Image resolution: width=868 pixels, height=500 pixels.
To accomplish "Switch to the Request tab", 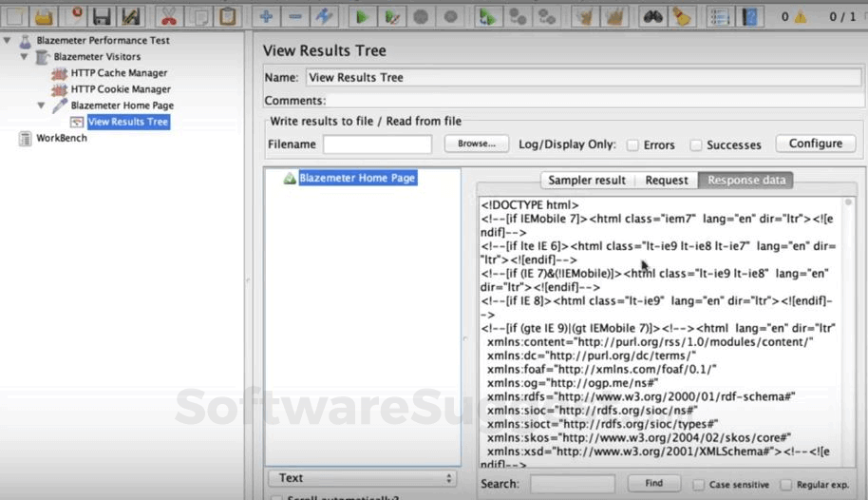I will pyautogui.click(x=667, y=181).
